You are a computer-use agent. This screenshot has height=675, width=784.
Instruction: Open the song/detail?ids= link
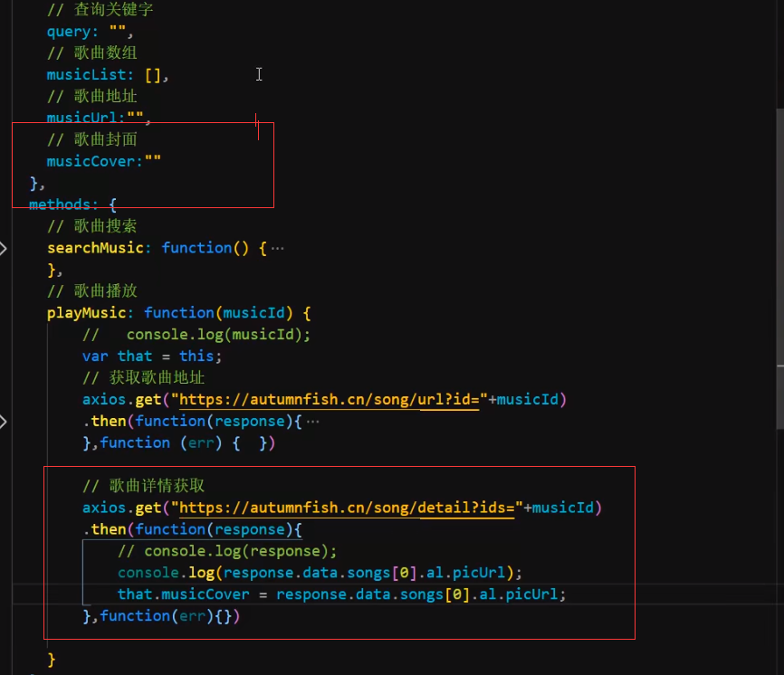pos(347,509)
